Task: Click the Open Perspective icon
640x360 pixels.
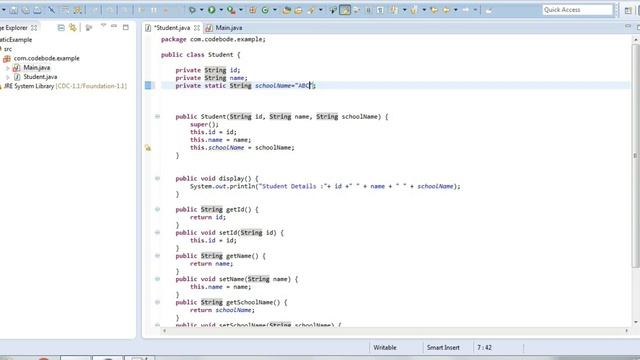Action: click(x=628, y=10)
